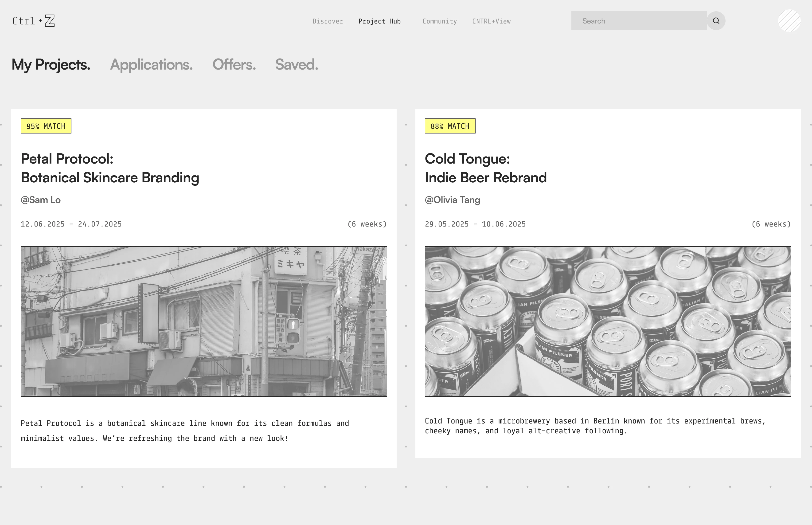Click the Japanese street building thumbnail
This screenshot has width=812, height=525.
204,321
